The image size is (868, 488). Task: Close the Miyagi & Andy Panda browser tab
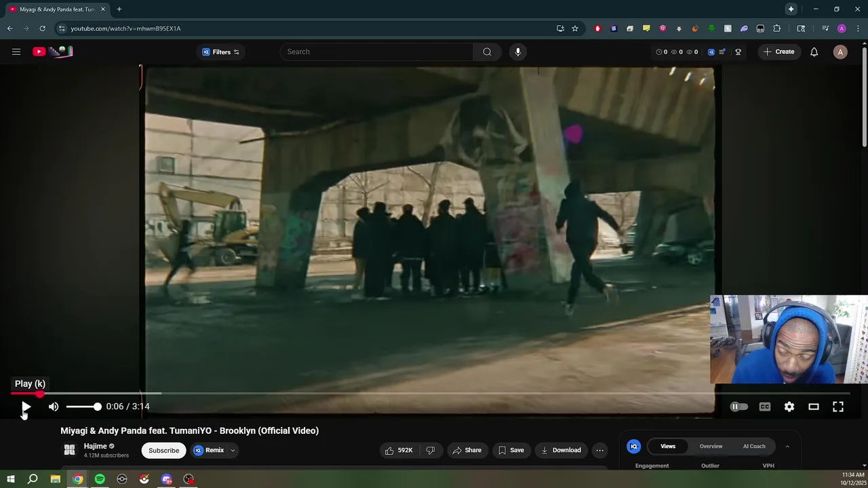coord(103,9)
